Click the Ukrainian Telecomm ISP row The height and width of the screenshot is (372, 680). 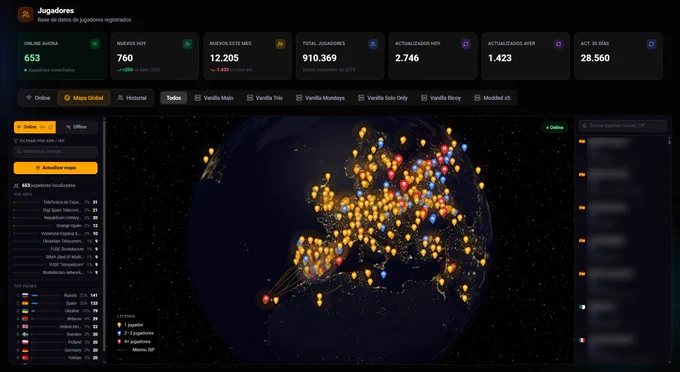(56, 241)
